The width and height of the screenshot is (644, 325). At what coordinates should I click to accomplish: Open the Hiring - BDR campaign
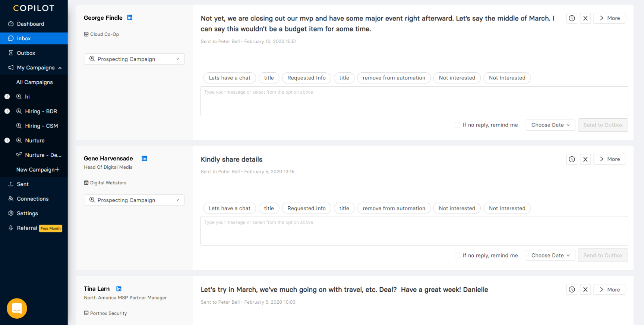pyautogui.click(x=41, y=111)
